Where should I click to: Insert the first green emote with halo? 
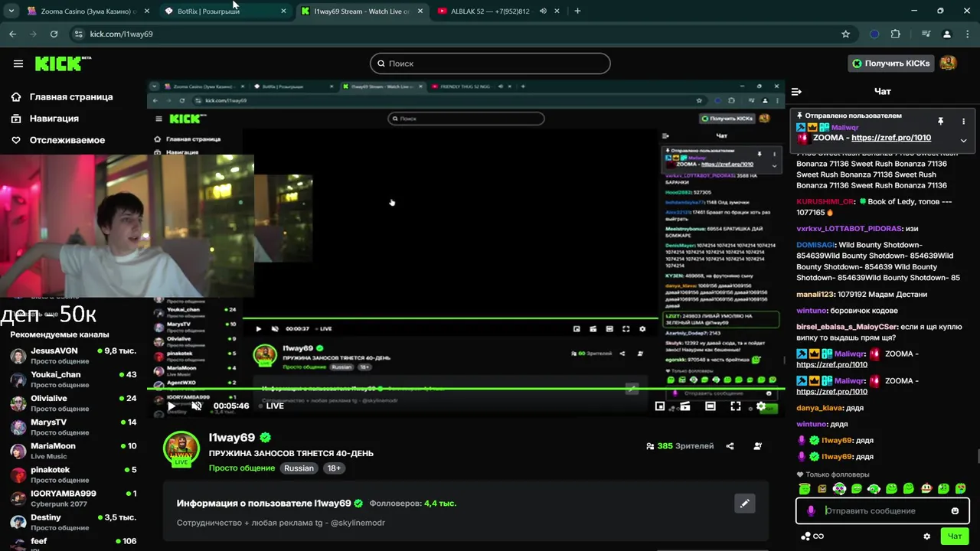(805, 488)
